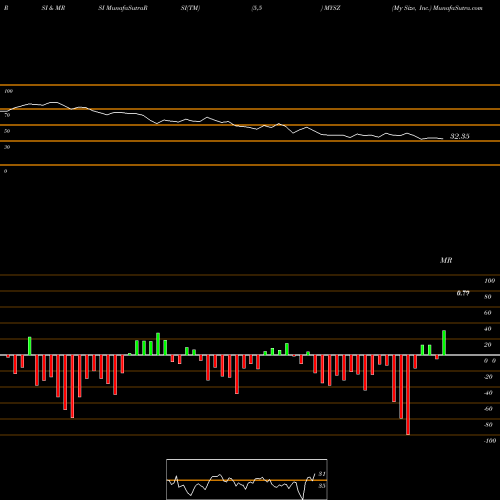The image size is (500, 500).
Task: Click the 'SI & MR' header text
Action: (x=53, y=8)
